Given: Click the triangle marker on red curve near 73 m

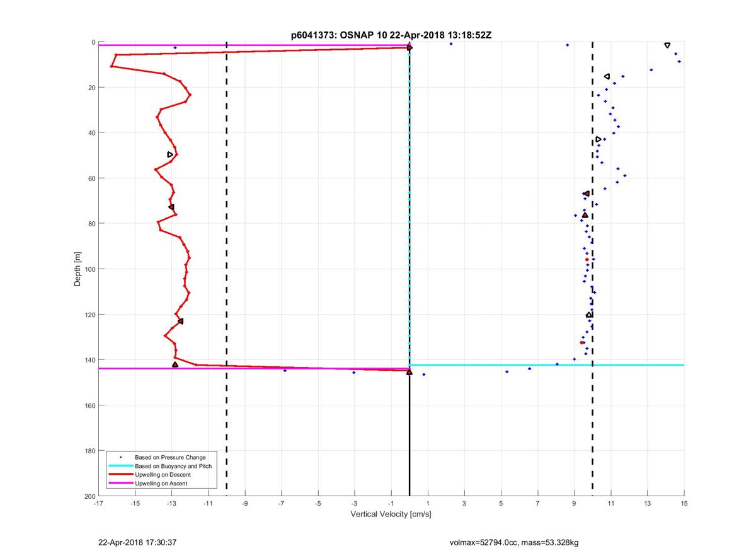Looking at the screenshot, I should pos(171,207).
